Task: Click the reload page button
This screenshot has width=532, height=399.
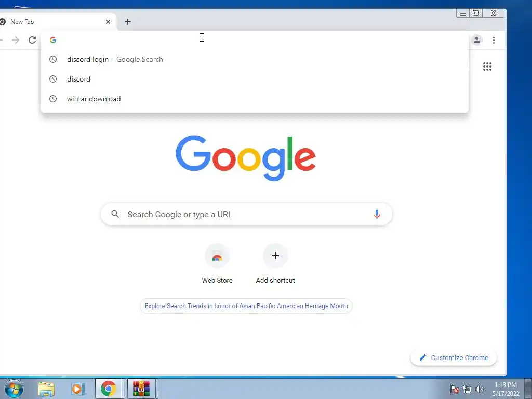Action: (32, 40)
